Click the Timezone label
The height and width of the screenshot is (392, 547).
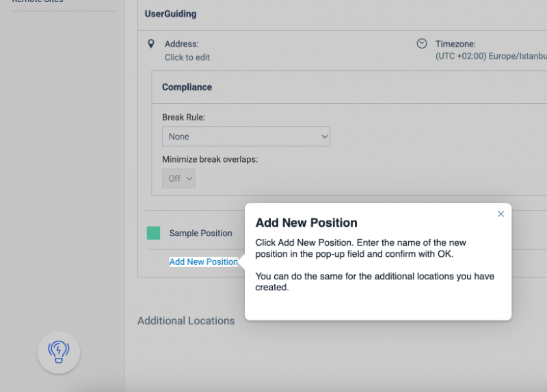(x=455, y=44)
